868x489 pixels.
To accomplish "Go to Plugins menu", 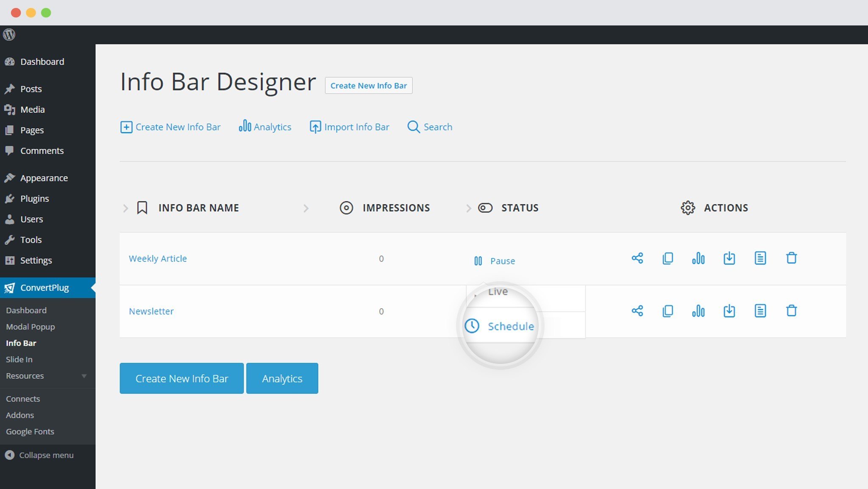I will 35,198.
